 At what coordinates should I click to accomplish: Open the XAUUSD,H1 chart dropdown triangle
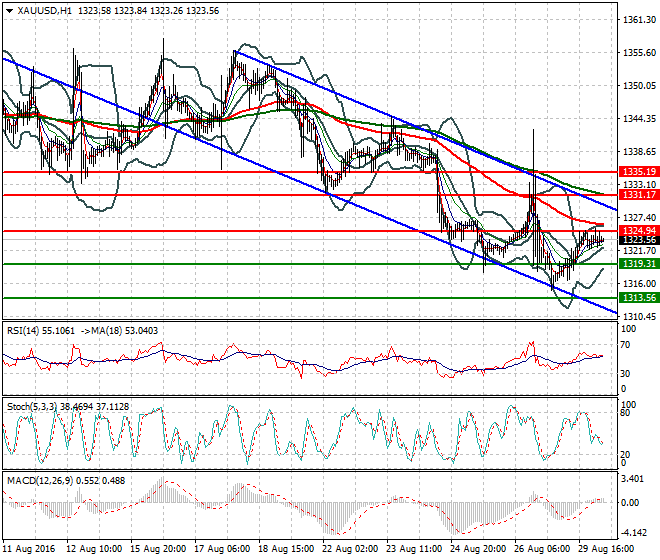click(x=9, y=11)
